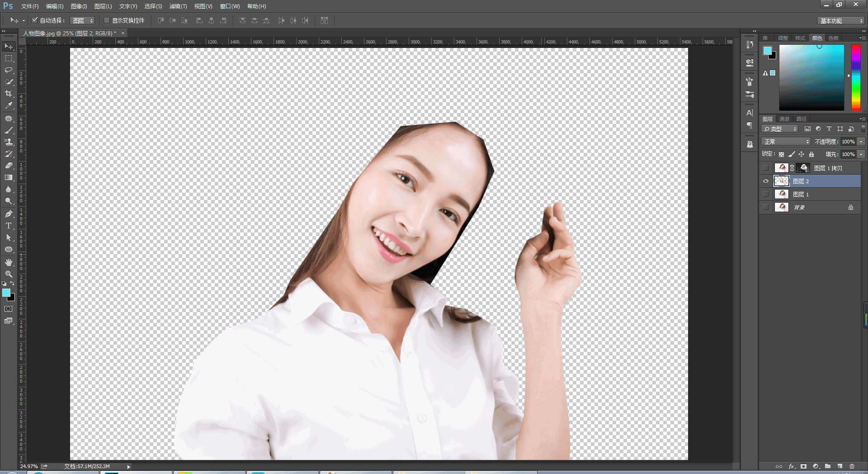Select the Zoom tool
The height and width of the screenshot is (474, 868).
click(9, 274)
